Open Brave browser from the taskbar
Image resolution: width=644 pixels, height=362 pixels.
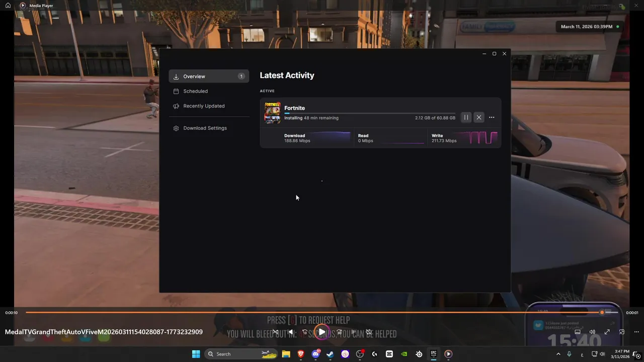(301, 354)
